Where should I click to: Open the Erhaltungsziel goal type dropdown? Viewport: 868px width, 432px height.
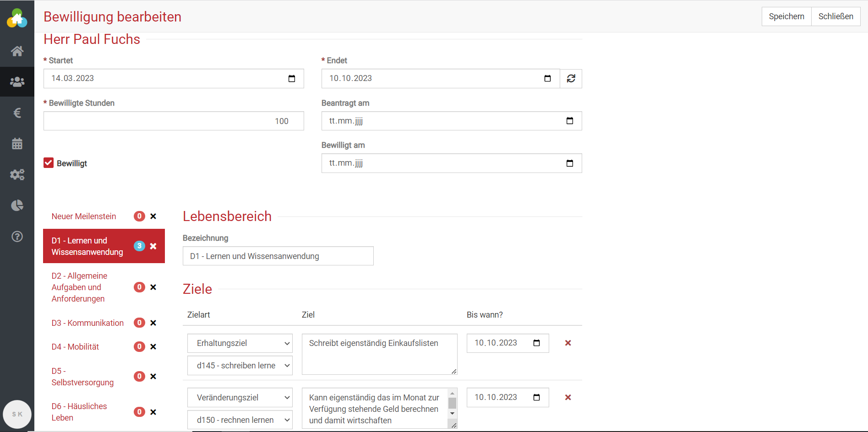(x=240, y=343)
